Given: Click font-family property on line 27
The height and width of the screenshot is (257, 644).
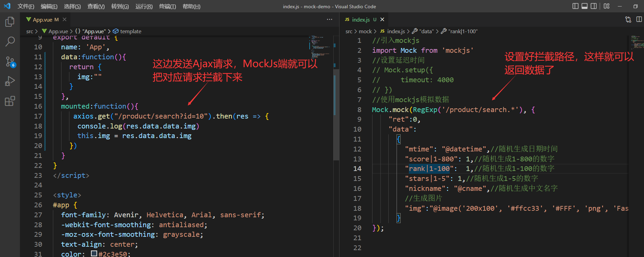Looking at the screenshot, I should (83, 215).
